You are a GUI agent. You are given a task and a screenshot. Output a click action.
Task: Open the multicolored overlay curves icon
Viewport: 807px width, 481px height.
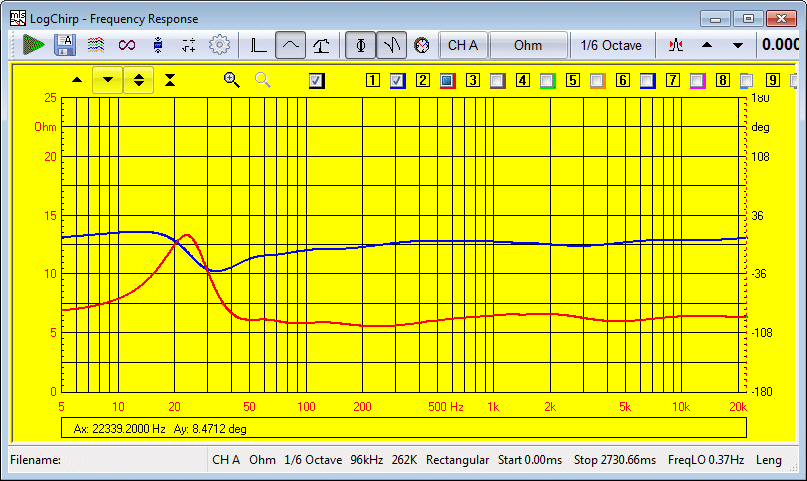96,45
